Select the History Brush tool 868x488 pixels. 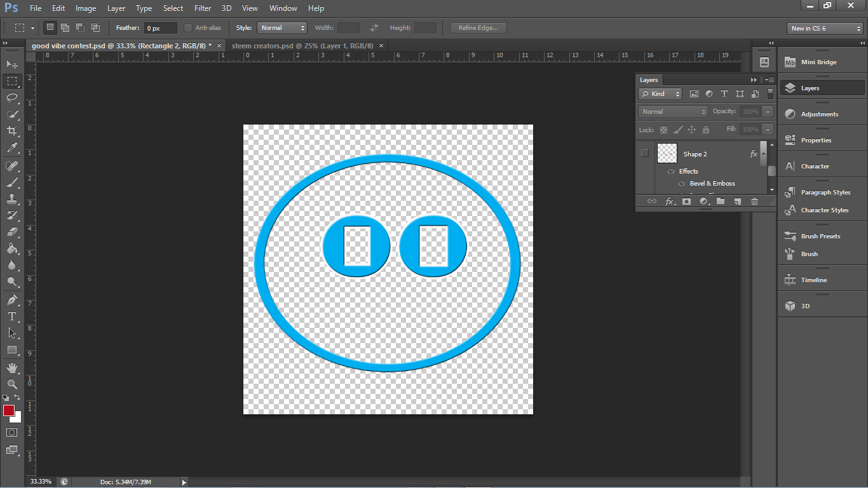[x=12, y=215]
